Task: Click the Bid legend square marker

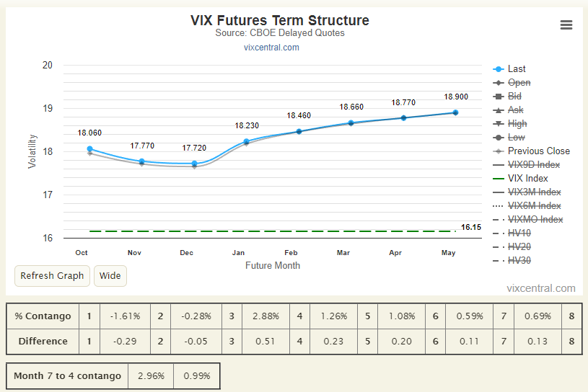Action: (499, 97)
